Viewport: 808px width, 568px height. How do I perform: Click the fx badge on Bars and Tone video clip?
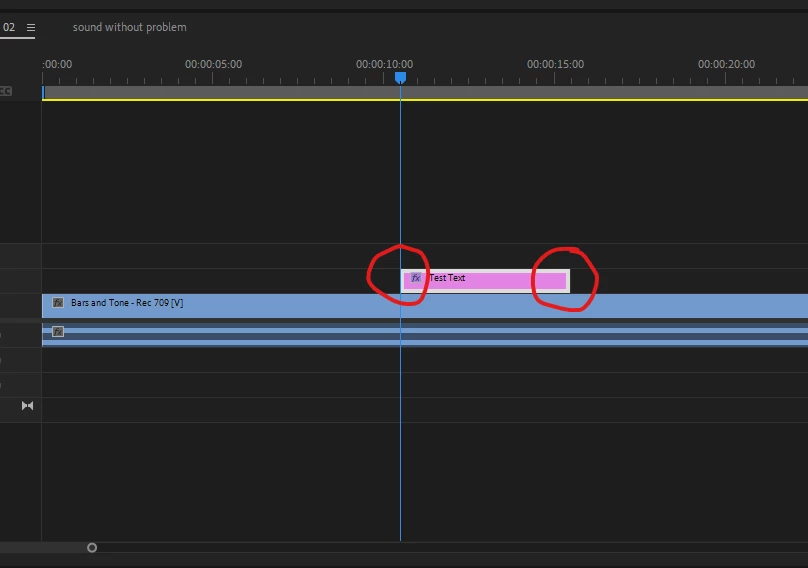[x=58, y=303]
